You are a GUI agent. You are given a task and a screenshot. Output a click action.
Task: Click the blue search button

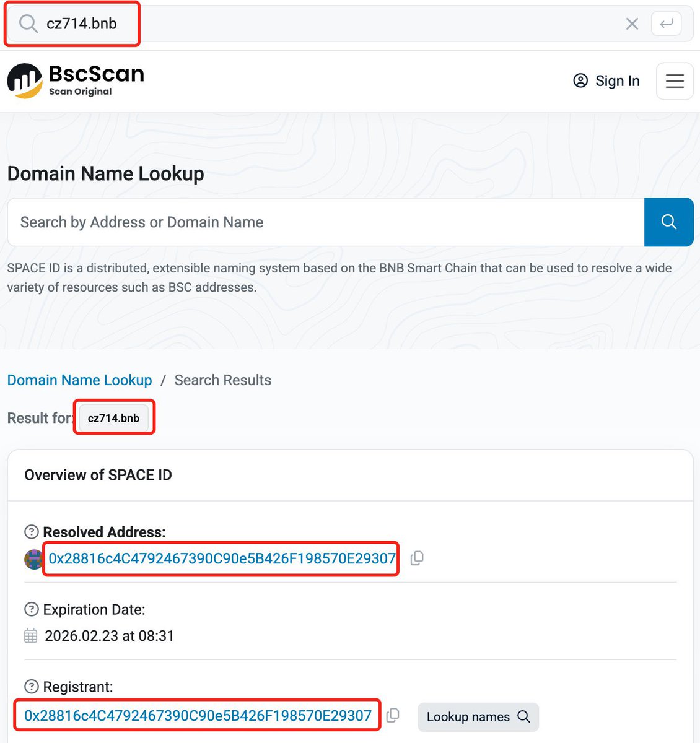[669, 222]
